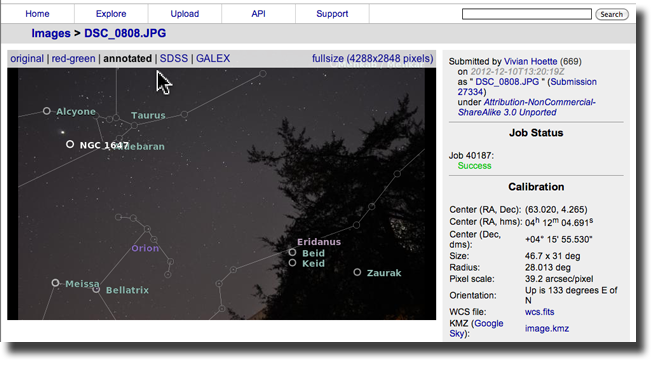Click the annotated sky image thumbnail
Viewport: 661px width, 377px height.
[x=222, y=194]
